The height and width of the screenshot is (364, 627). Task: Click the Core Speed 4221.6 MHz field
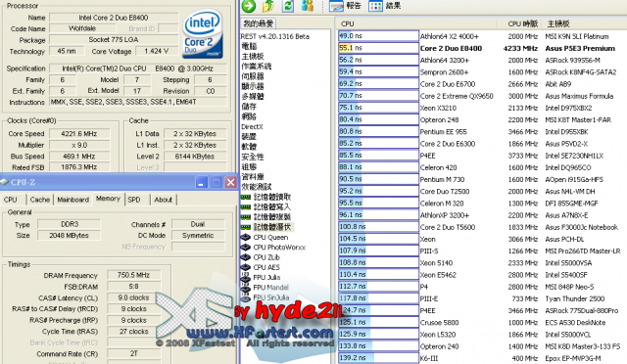point(79,133)
